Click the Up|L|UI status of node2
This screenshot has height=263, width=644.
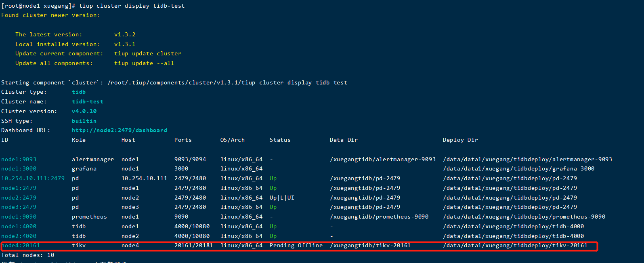point(282,198)
